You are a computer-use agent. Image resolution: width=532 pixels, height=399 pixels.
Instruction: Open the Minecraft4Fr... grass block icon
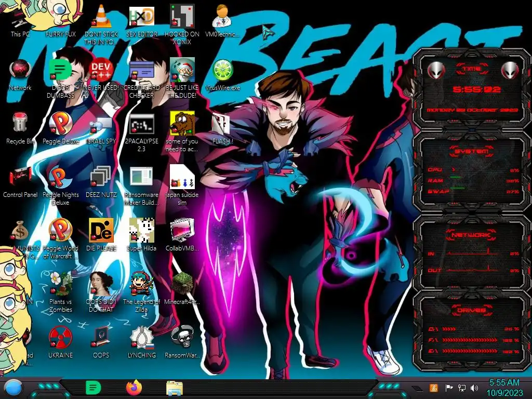[182, 288]
